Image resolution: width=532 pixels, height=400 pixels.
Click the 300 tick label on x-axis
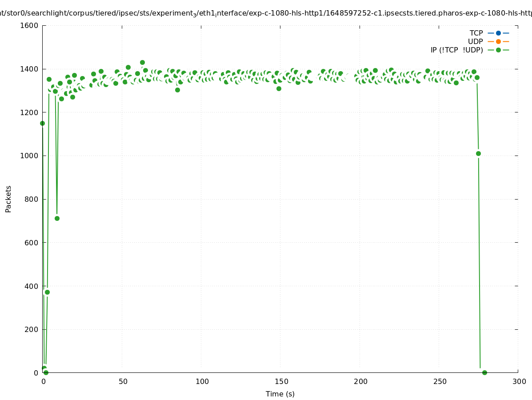point(519,381)
